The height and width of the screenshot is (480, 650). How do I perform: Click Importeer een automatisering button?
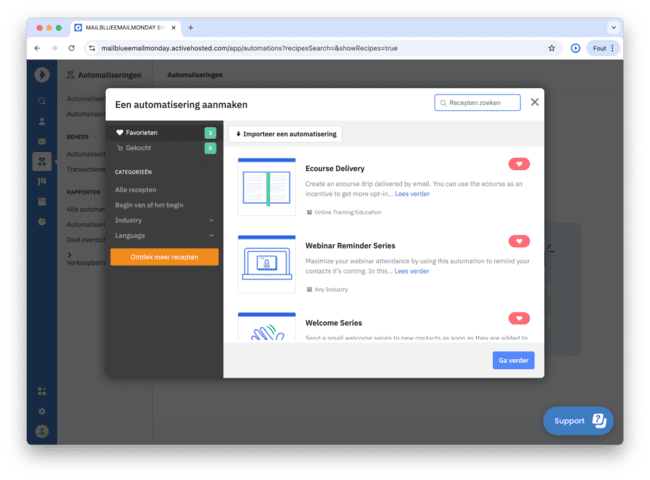point(286,134)
